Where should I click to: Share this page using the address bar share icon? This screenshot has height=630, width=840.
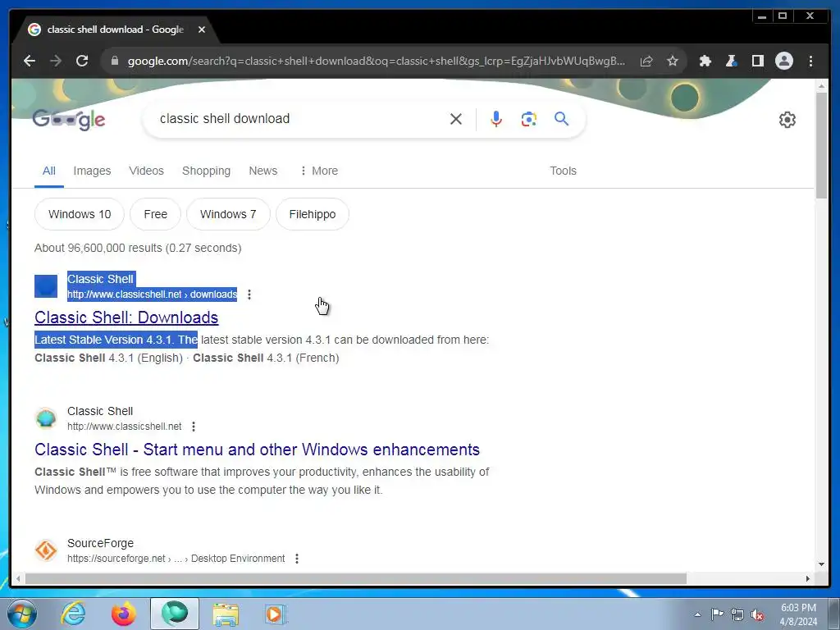pos(646,61)
